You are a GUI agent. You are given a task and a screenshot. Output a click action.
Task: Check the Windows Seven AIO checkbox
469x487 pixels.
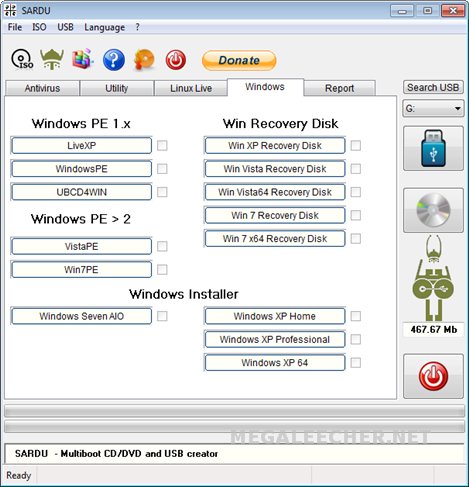tap(162, 316)
